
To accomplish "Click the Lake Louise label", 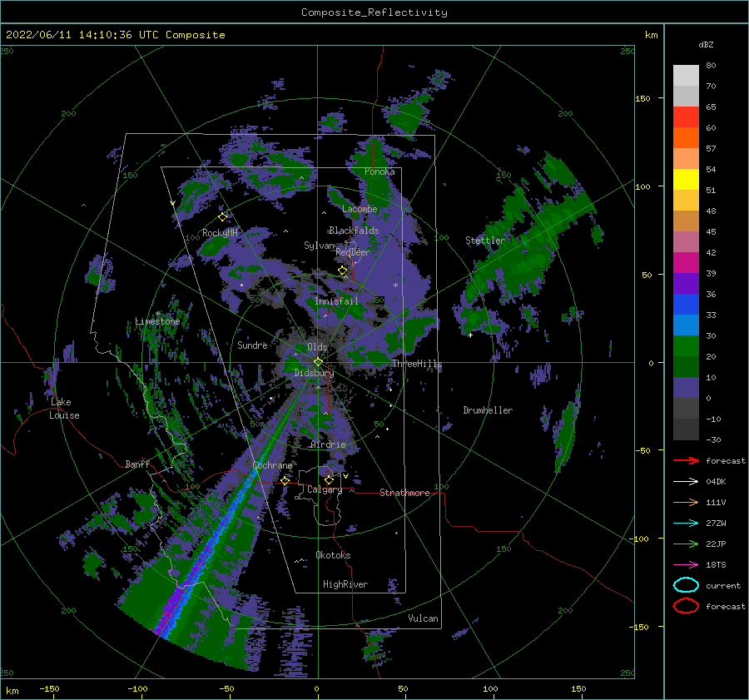I will tap(64, 409).
